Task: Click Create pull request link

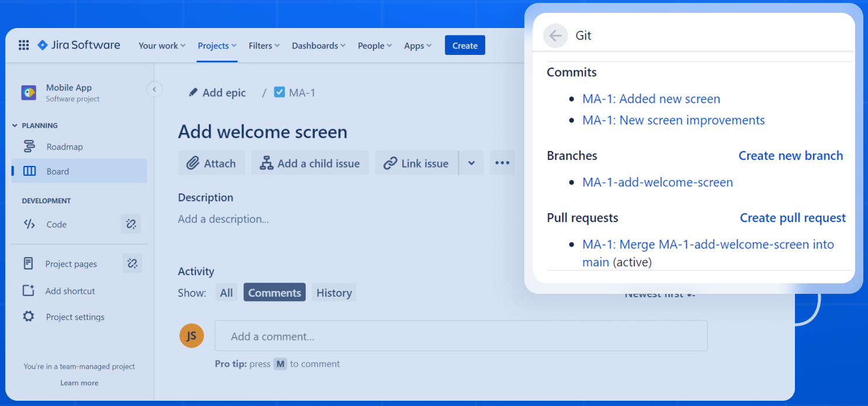Action: coord(793,217)
